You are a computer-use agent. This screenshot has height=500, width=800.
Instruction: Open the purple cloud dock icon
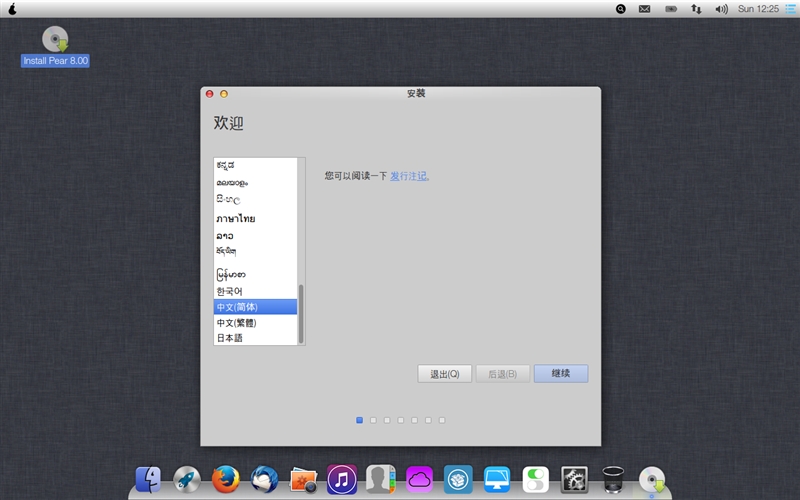tap(419, 479)
